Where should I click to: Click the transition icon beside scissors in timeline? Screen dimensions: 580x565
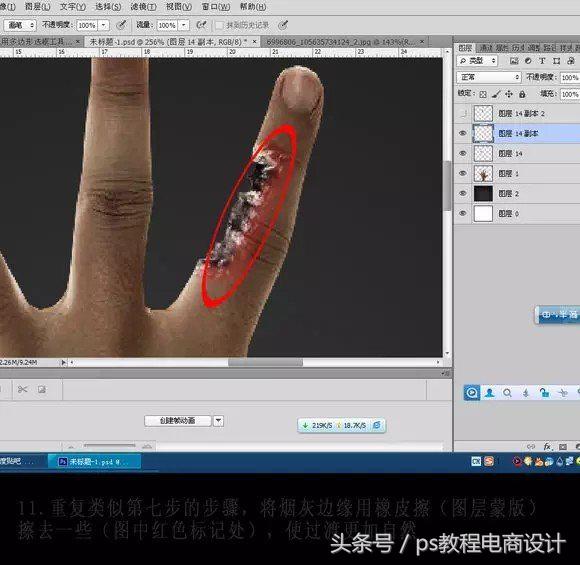tap(42, 389)
